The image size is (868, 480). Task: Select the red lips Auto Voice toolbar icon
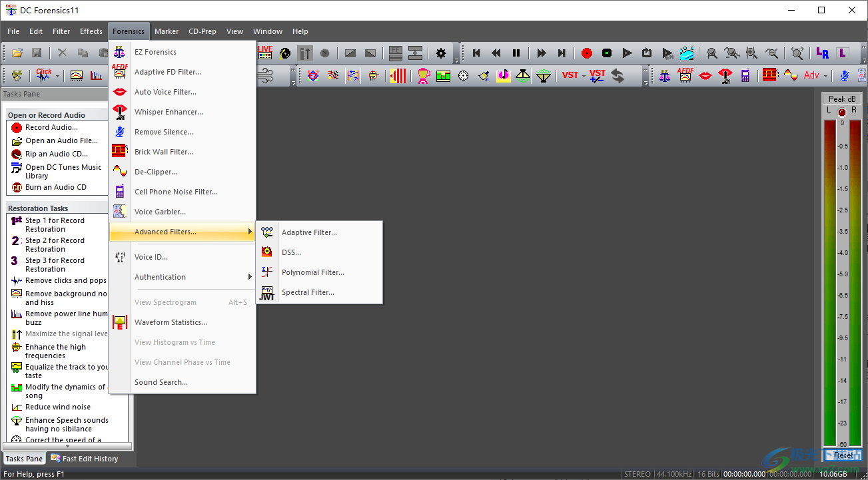[x=705, y=75]
